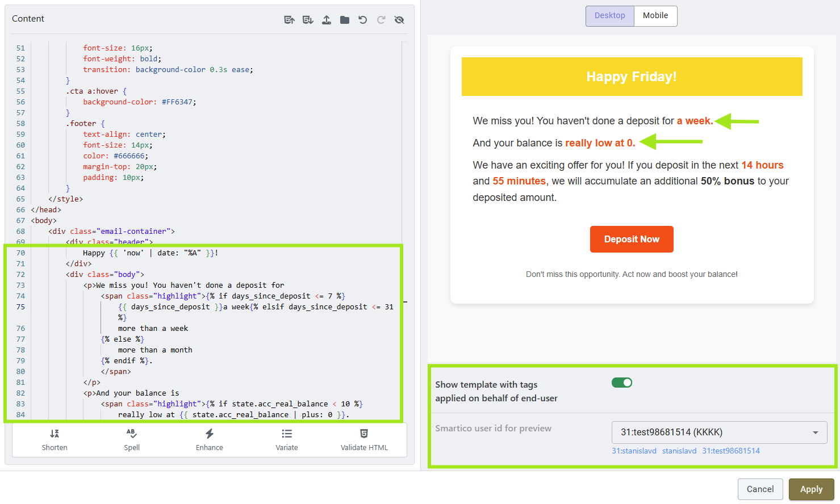Select the Desktop preview tab
This screenshot has height=504, width=840.
[610, 16]
